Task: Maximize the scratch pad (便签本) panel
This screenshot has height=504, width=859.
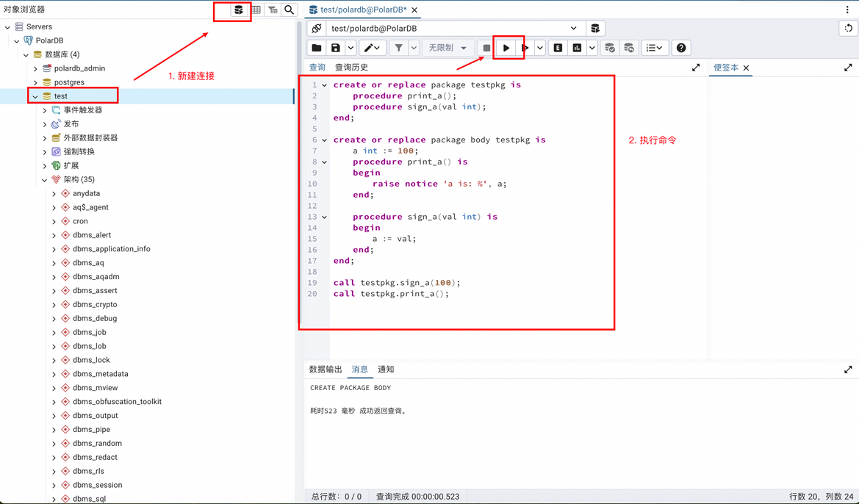Action: [x=848, y=68]
